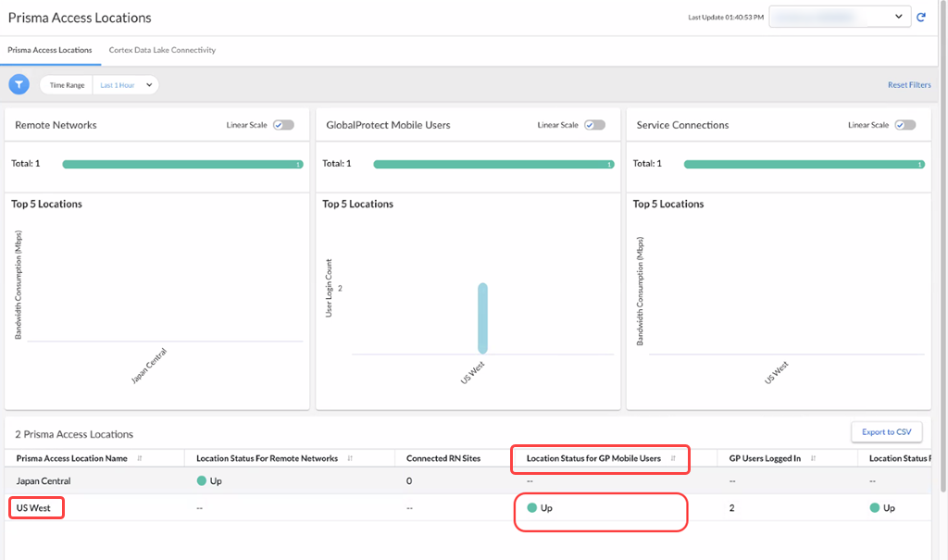Click the Reset Filters link
Screen dimensions: 948x560
click(x=909, y=85)
